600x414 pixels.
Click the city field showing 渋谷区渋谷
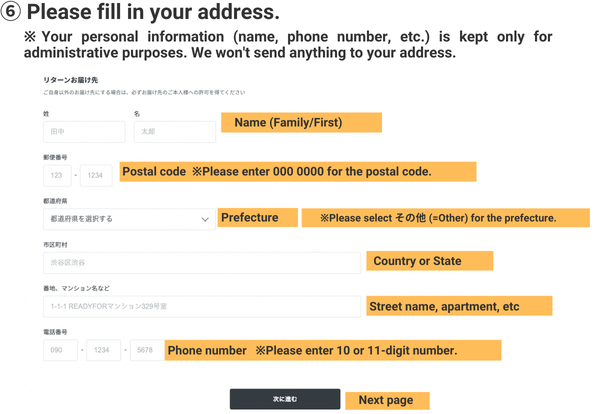tap(201, 262)
